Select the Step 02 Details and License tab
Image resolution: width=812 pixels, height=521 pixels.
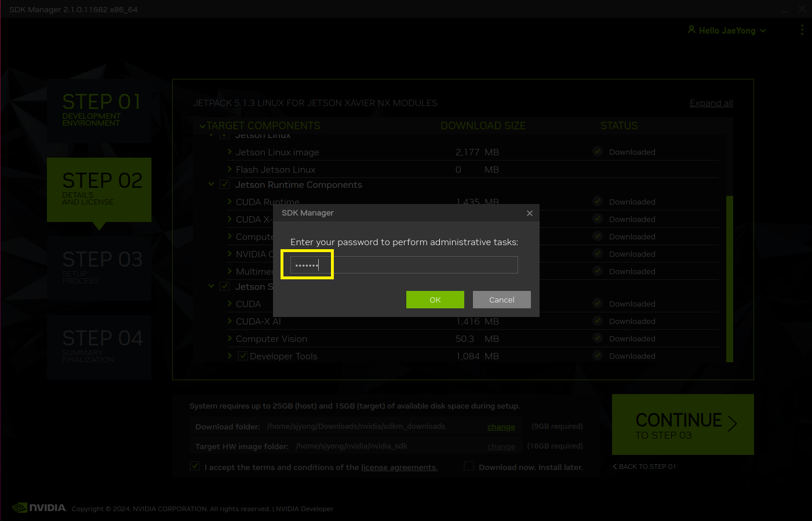[99, 190]
